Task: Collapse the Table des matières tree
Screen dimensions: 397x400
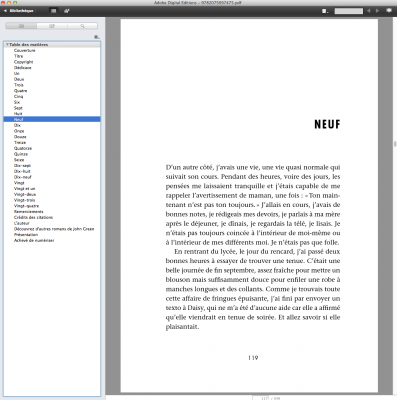Action: (x=7, y=44)
